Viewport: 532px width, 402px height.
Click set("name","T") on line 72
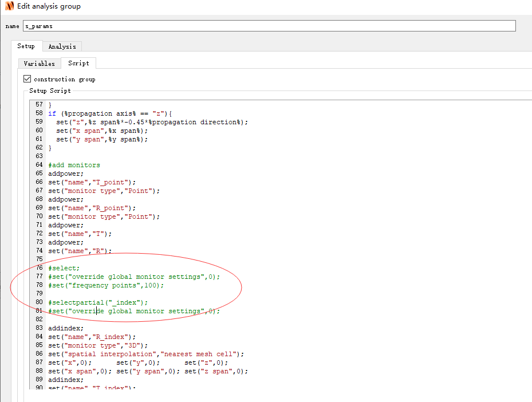tap(80, 234)
